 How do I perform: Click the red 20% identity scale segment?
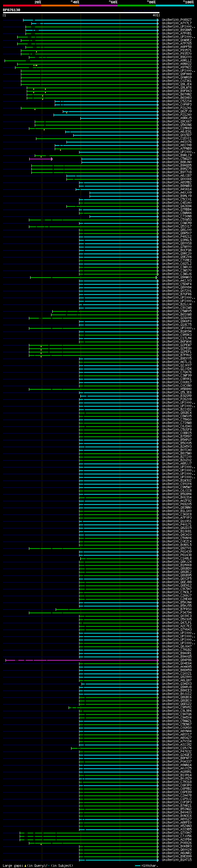(x=22, y=6)
